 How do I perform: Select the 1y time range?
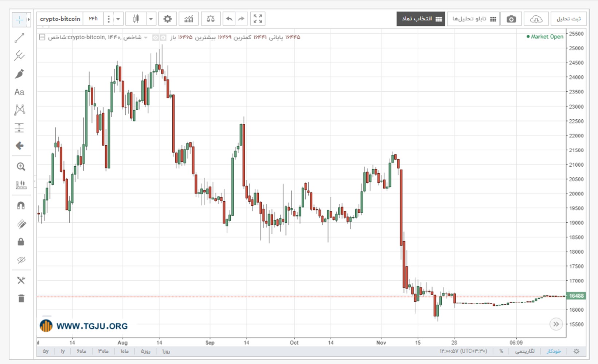[63, 351]
